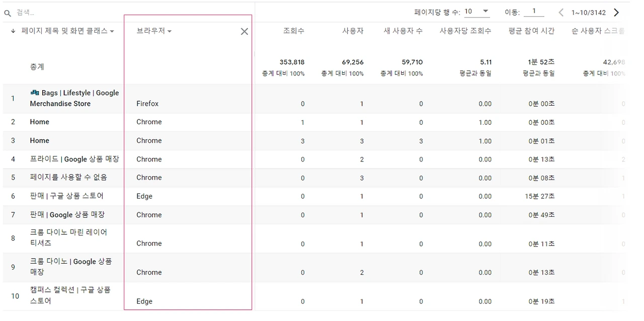
Task: Remove the 브라우저 secondary dimension
Action: click(245, 32)
